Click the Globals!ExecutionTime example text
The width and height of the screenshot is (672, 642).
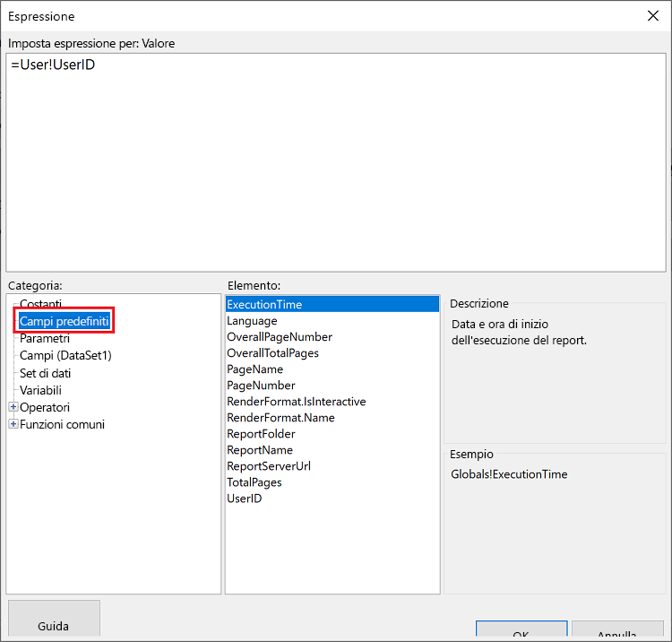tap(509, 474)
